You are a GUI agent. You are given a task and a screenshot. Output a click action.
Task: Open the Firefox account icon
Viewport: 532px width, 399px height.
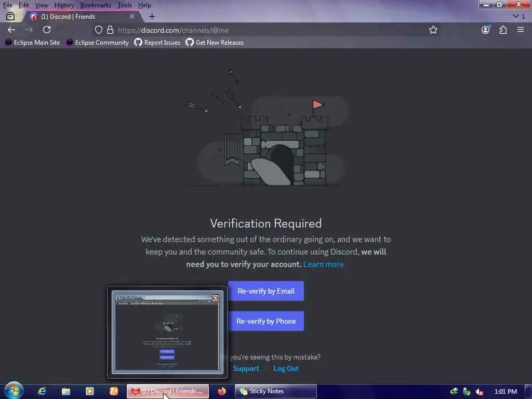[x=486, y=30]
